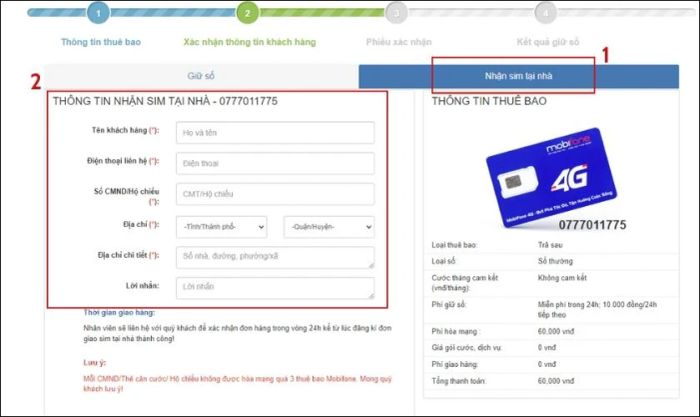Click the Giá gói cước 0 vnđ value
Screen dimensions: 700x417
point(547,347)
